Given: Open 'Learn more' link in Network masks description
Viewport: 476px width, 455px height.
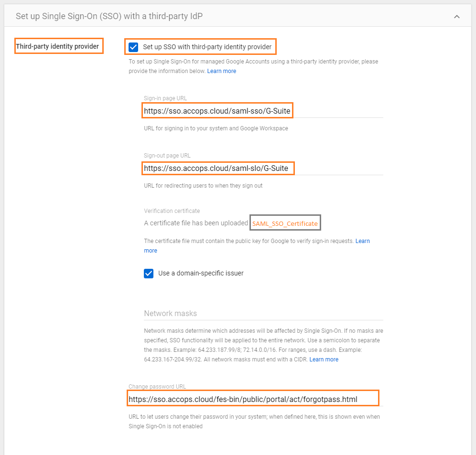Looking at the screenshot, I should (x=324, y=360).
